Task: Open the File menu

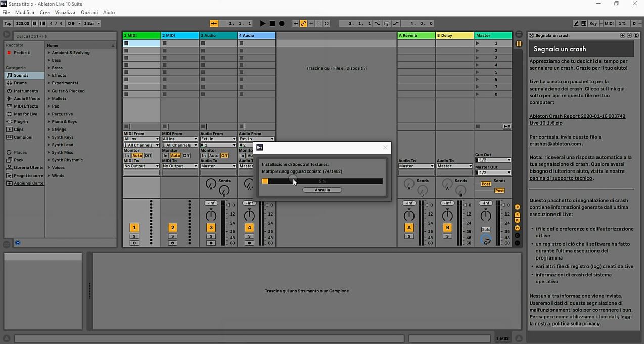Action: pos(6,12)
